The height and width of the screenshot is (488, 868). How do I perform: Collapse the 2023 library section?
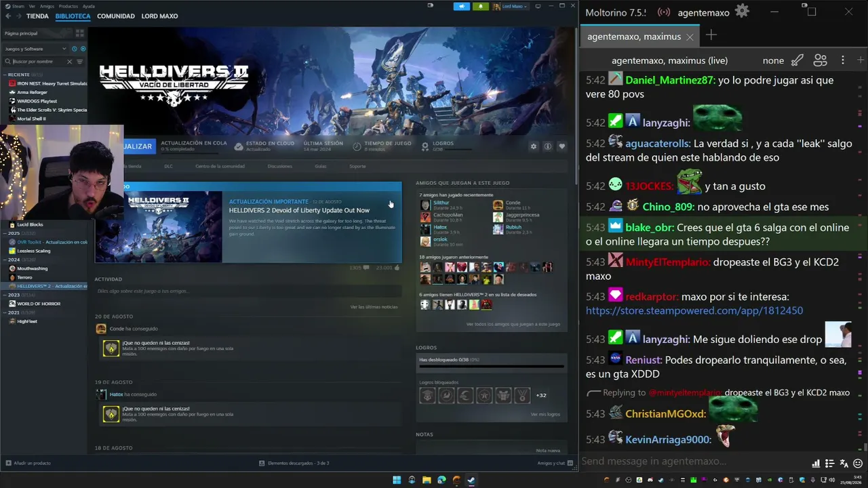click(5, 295)
